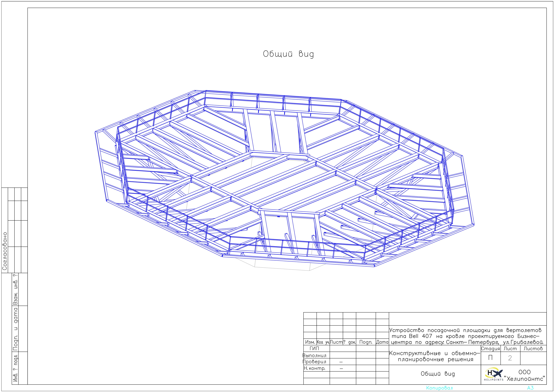Screen dimensions: 555x392
Task: Click the 'Н. контр.' row label
Action: click(x=314, y=368)
